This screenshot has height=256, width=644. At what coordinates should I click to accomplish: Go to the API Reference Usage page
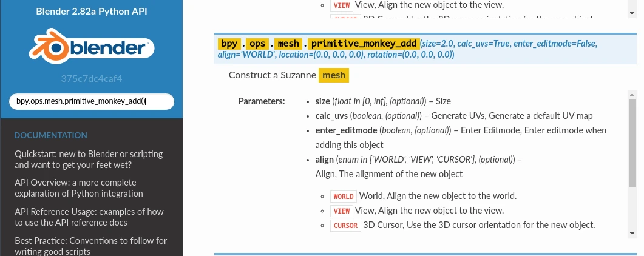(89, 217)
